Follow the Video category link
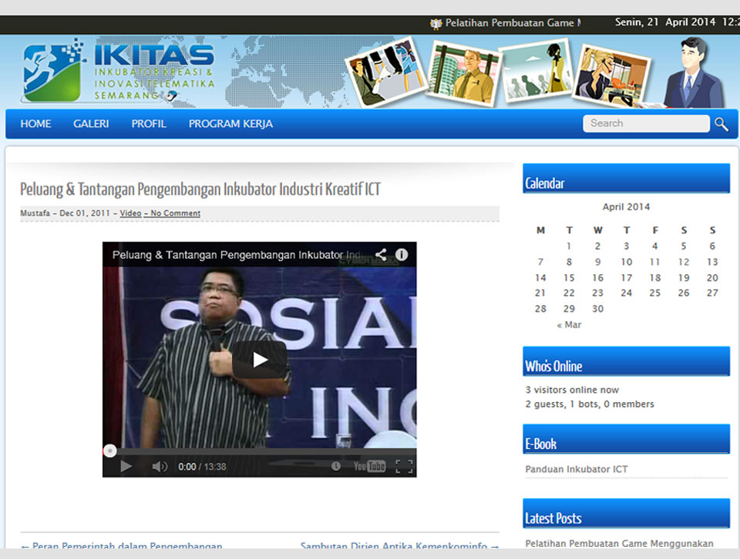This screenshot has height=560, width=740. click(x=130, y=213)
